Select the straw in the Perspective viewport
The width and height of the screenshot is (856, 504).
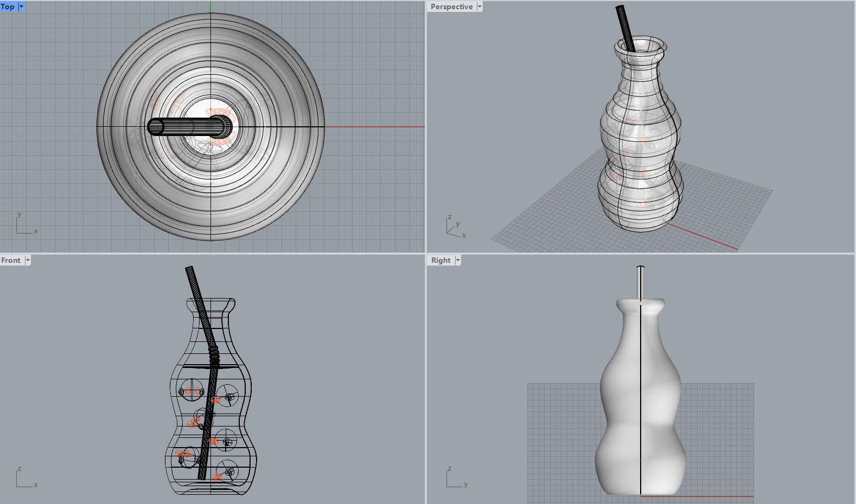(625, 27)
